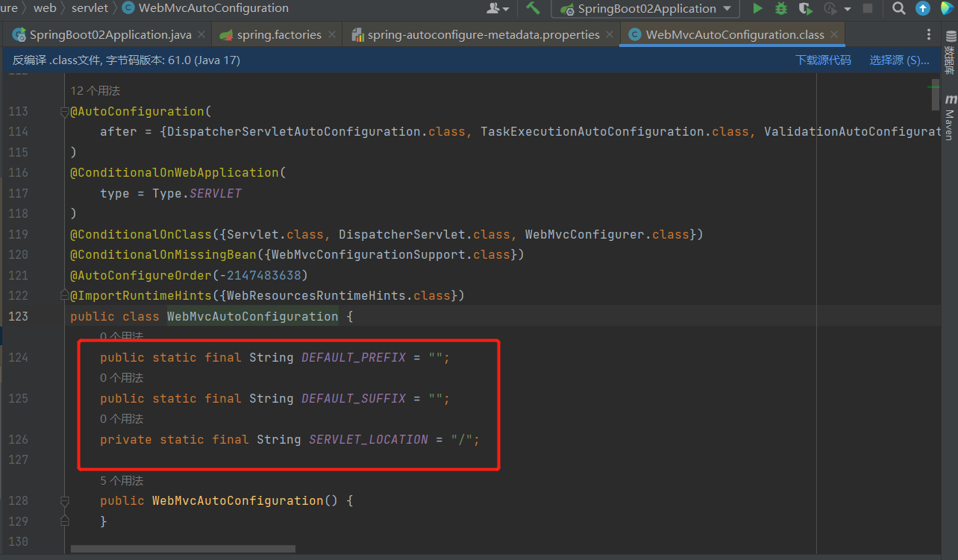
Task: Click line number 123 in the gutter
Action: tap(18, 316)
